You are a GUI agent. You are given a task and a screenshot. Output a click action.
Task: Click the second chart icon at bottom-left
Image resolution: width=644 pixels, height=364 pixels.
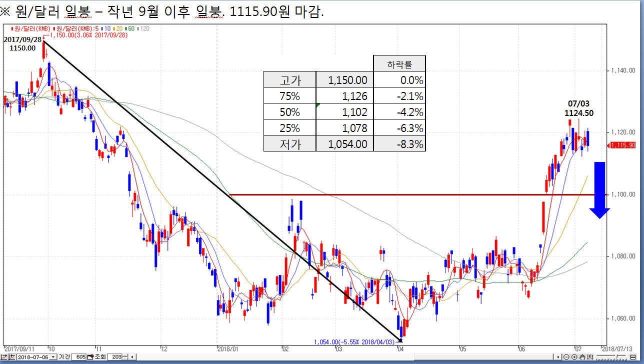tap(12, 357)
